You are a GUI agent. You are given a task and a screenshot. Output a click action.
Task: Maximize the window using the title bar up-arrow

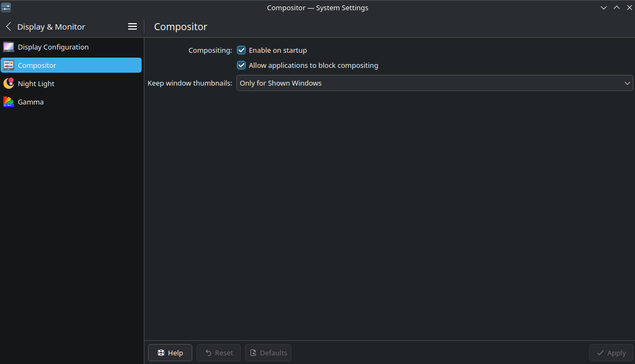click(617, 8)
